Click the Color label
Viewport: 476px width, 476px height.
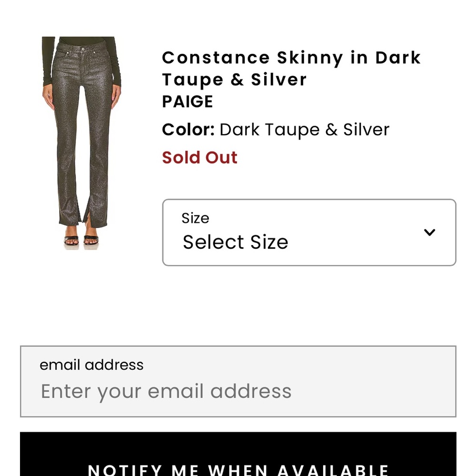click(188, 129)
